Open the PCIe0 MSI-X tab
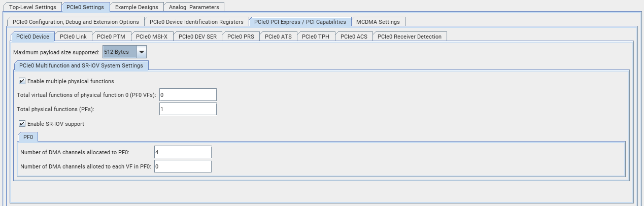Screen dimensions: 644x206 click(x=152, y=37)
